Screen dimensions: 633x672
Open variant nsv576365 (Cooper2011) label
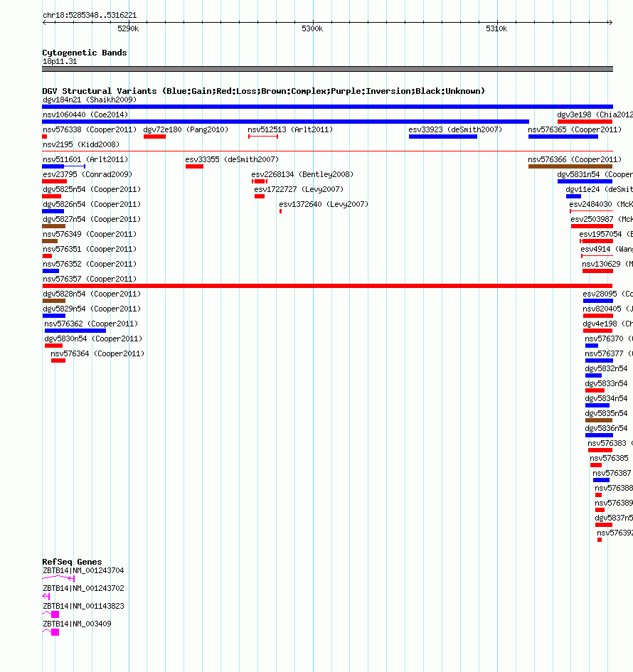point(575,130)
